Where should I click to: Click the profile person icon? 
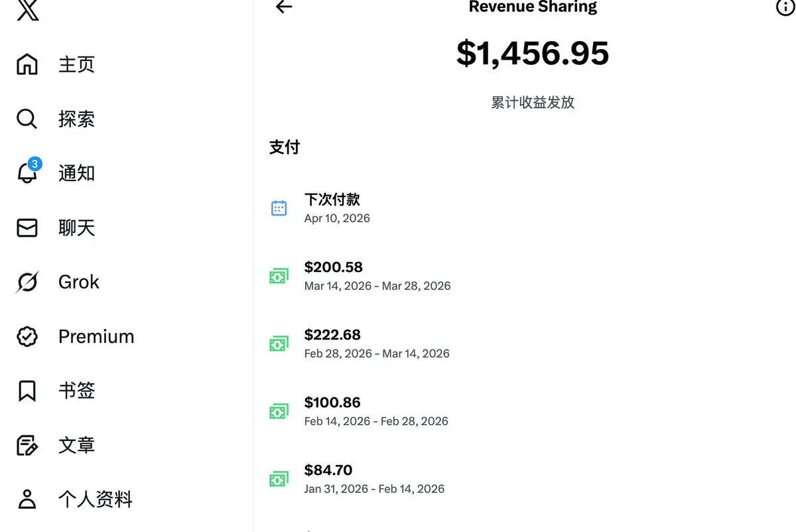click(x=27, y=499)
